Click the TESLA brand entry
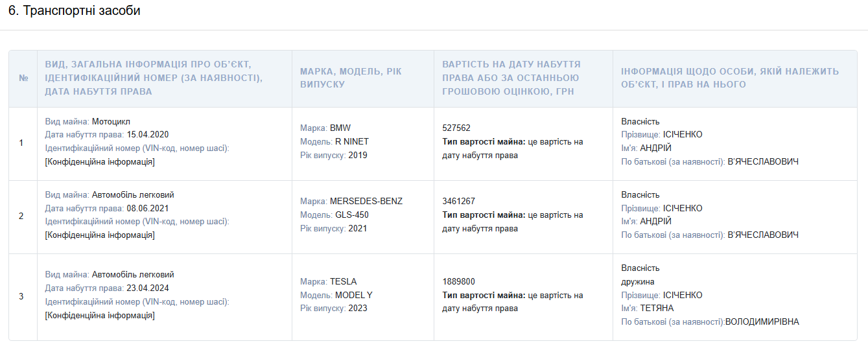The image size is (868, 350). (343, 281)
